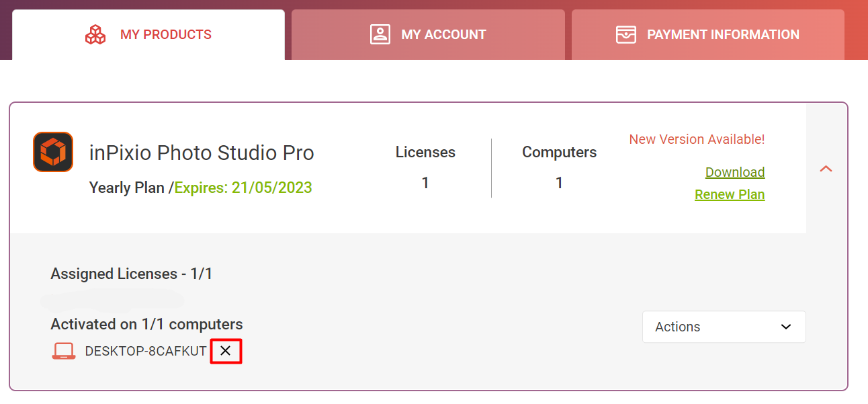This screenshot has height=404, width=868.
Task: Open the Payment Information tab
Action: 707,34
